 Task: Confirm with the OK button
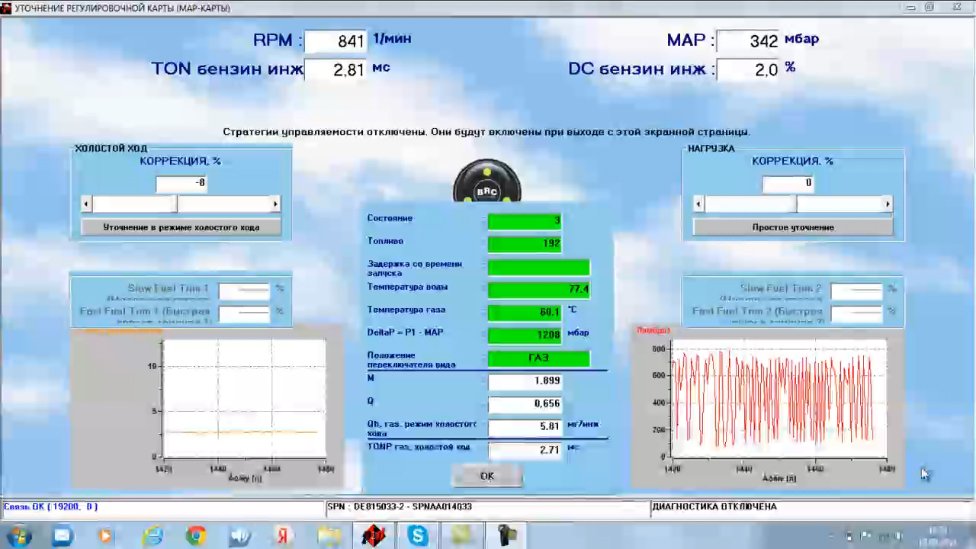487,476
